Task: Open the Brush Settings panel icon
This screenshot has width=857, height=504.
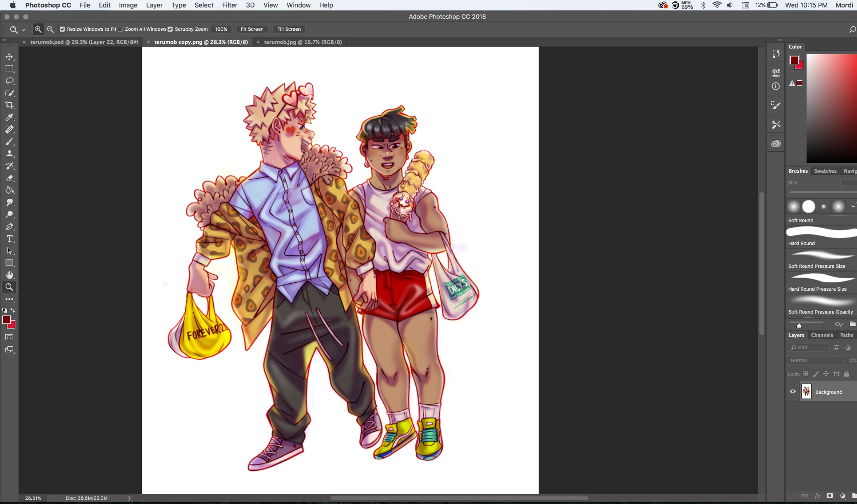Action: point(776,105)
